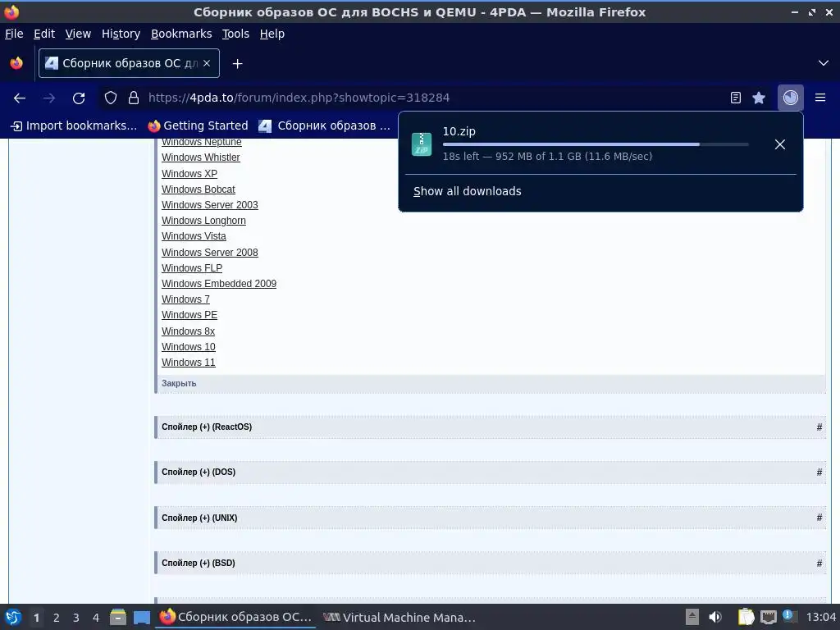Open the Windows 10 link
Screen dimensions: 840x630
pos(189,347)
